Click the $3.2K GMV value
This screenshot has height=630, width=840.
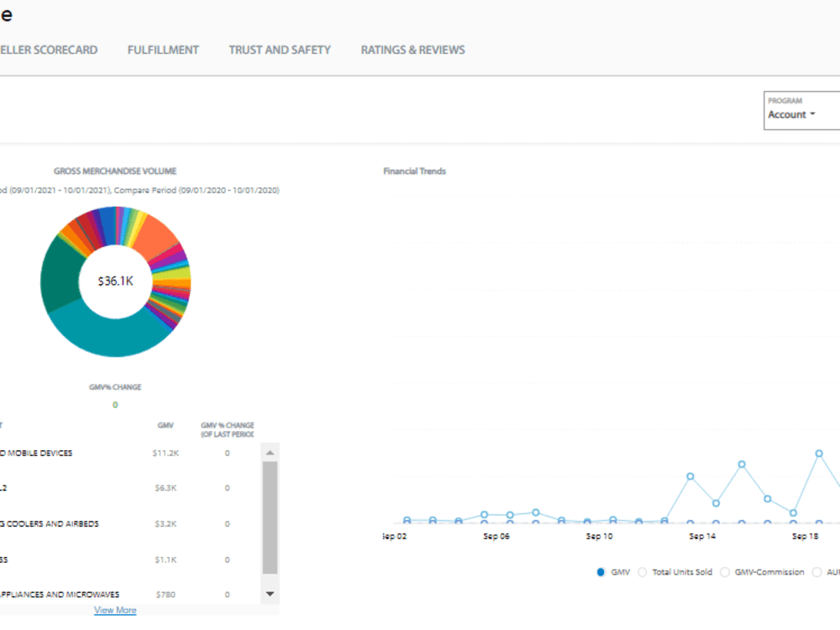coord(165,524)
